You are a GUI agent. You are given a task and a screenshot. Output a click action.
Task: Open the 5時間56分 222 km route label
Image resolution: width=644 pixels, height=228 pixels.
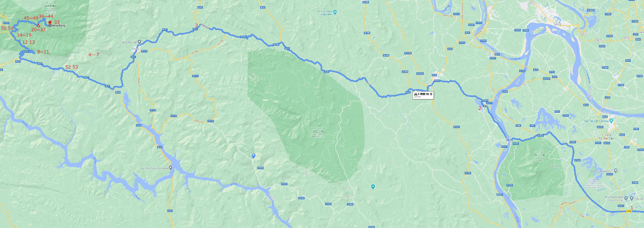(423, 95)
